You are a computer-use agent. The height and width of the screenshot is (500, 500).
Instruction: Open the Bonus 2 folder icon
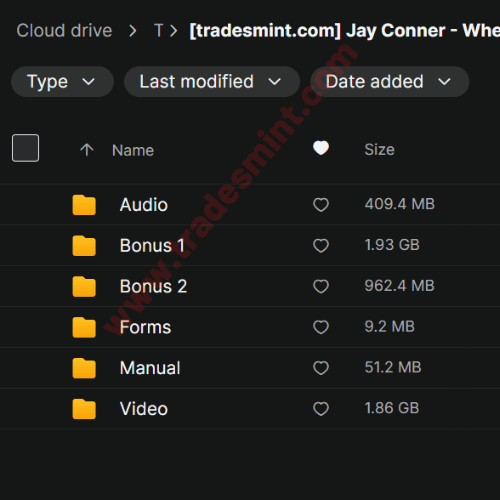(84, 286)
